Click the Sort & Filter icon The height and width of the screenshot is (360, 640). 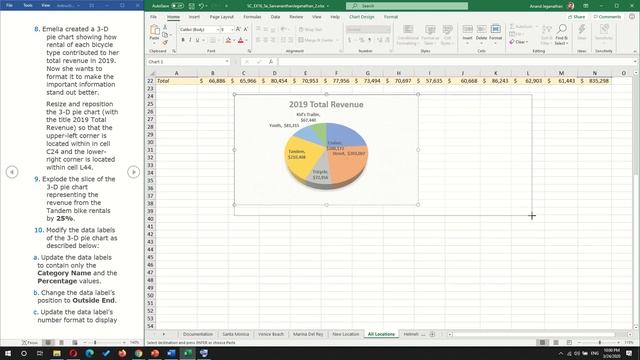coord(547,34)
